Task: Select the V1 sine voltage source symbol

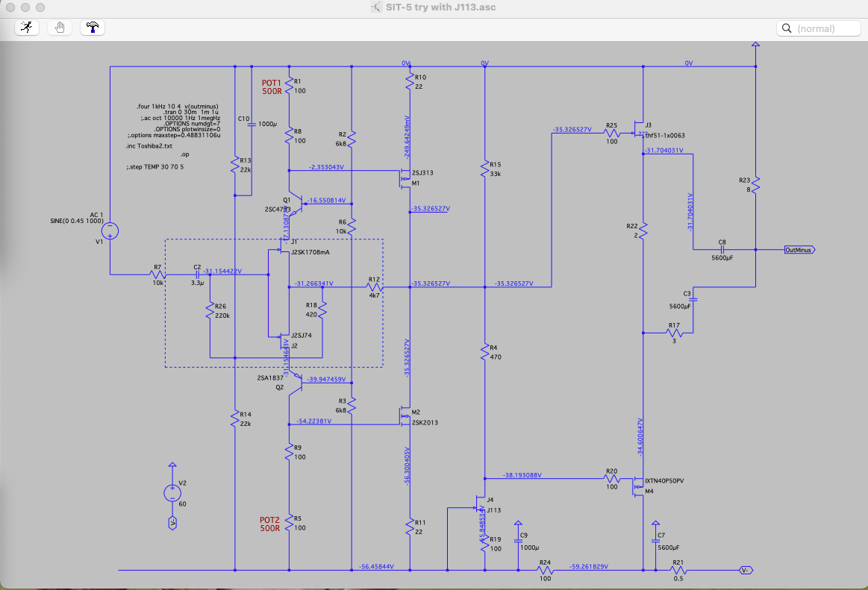Action: click(110, 230)
